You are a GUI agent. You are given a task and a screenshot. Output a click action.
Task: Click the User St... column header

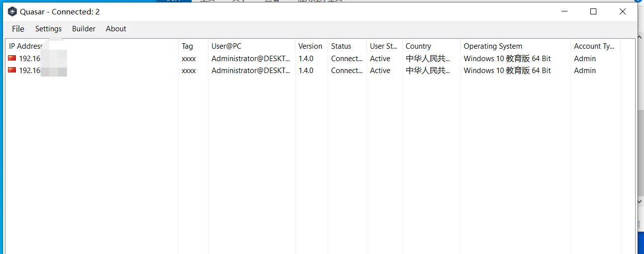[384, 46]
